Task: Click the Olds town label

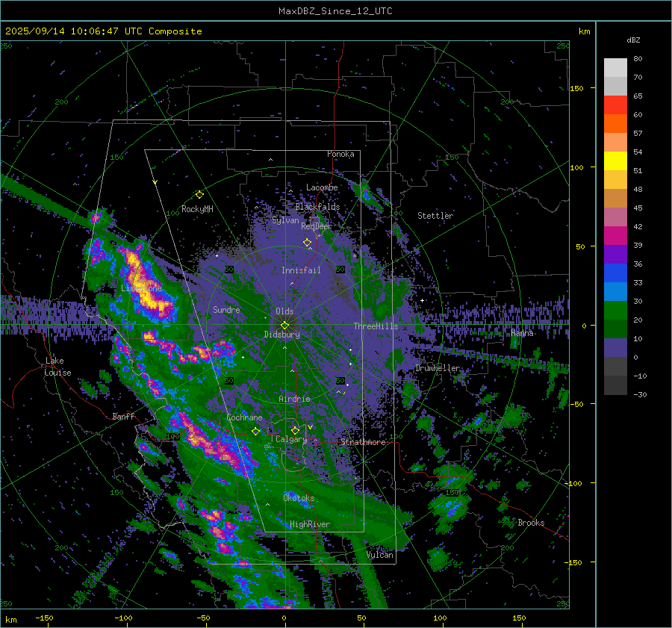Action: [x=284, y=311]
